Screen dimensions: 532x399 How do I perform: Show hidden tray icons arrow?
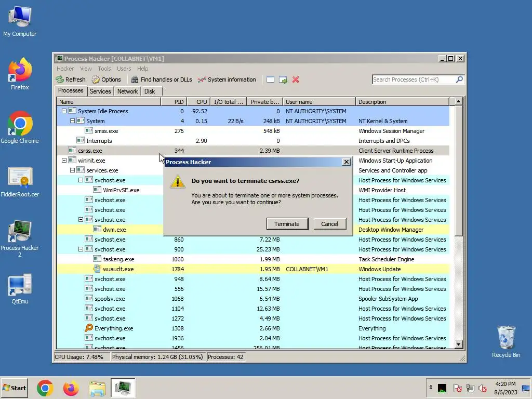click(431, 387)
